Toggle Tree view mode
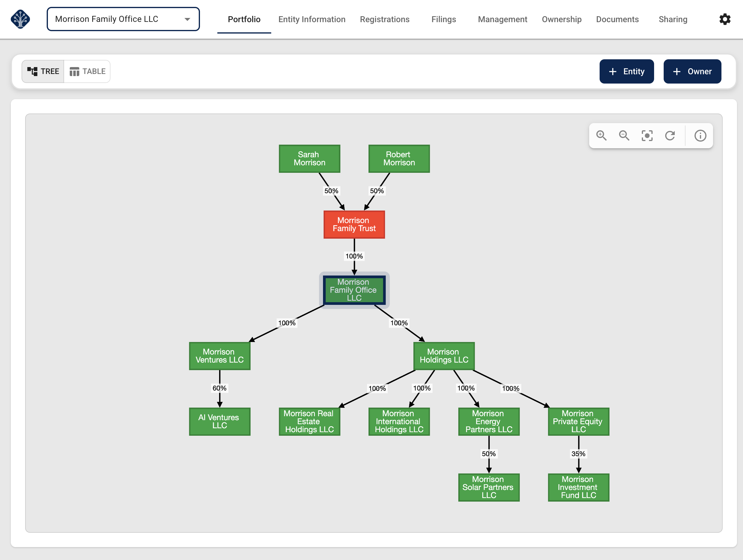743x560 pixels. (x=42, y=71)
